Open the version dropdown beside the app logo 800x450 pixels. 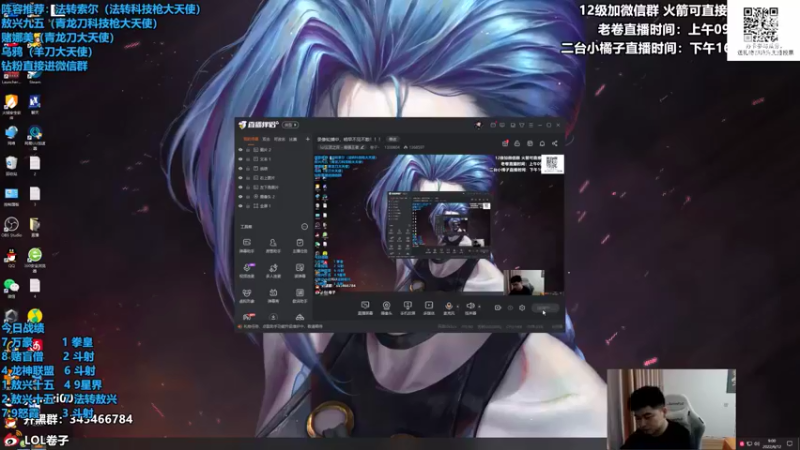point(290,125)
